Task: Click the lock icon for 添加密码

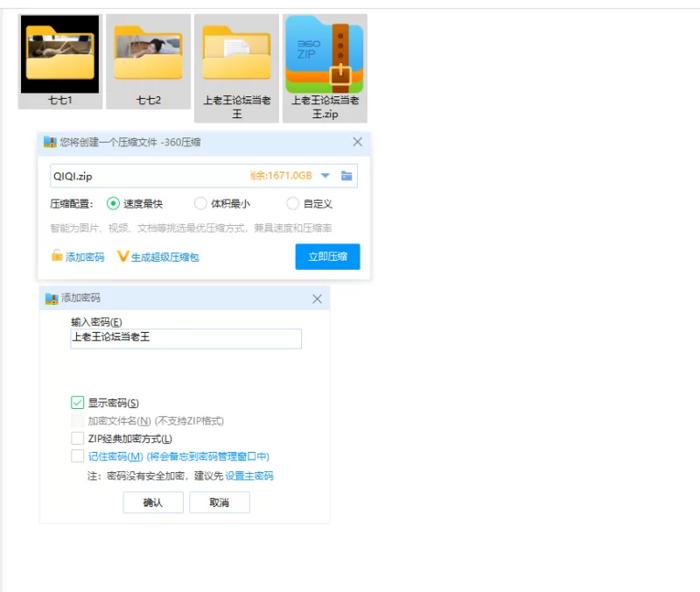Action: point(57,257)
